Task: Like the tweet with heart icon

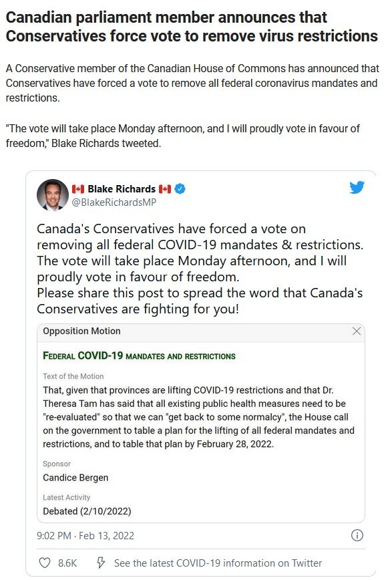Action: coord(45,563)
